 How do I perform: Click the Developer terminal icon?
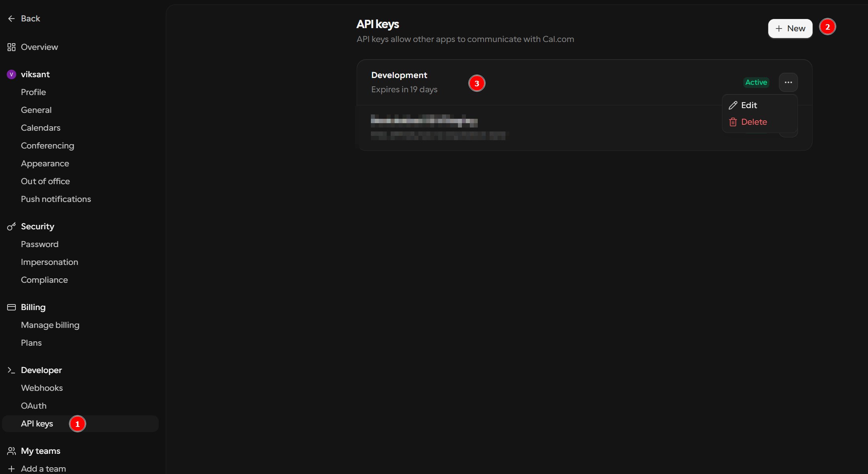(11, 370)
